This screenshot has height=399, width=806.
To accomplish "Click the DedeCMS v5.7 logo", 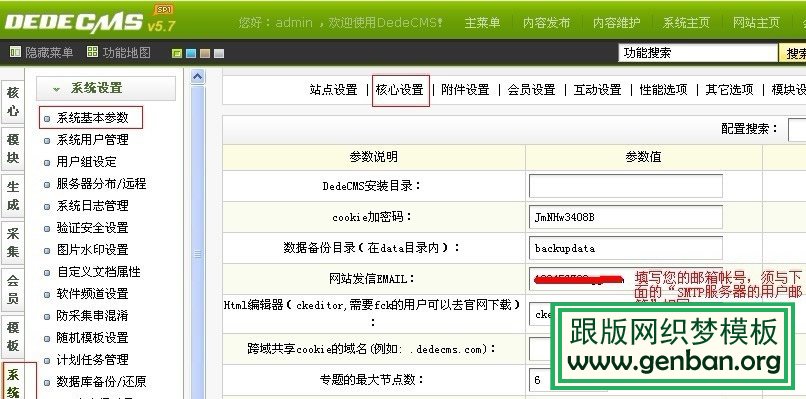I will coord(90,21).
